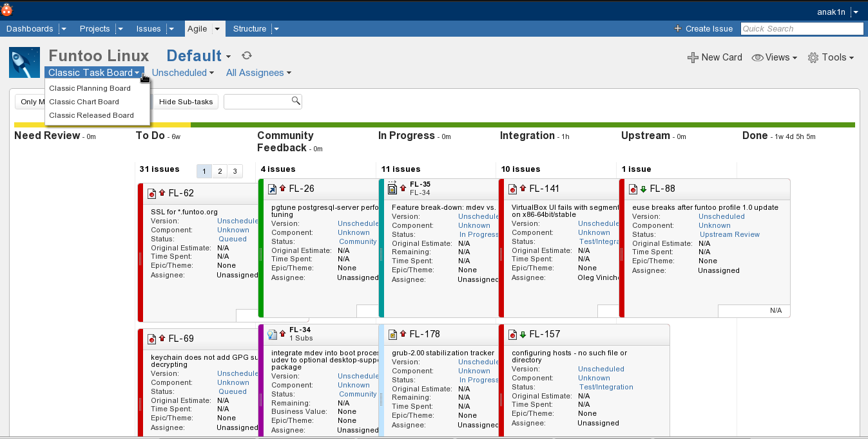
Task: Click the bug type icon on FL-62
Action: point(152,193)
